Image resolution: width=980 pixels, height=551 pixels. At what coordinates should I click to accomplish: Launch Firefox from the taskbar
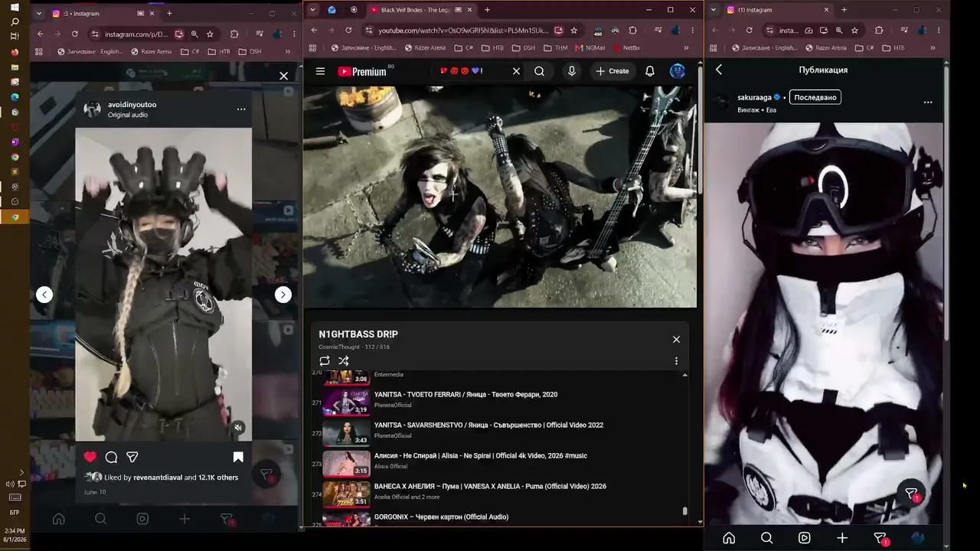point(15,52)
